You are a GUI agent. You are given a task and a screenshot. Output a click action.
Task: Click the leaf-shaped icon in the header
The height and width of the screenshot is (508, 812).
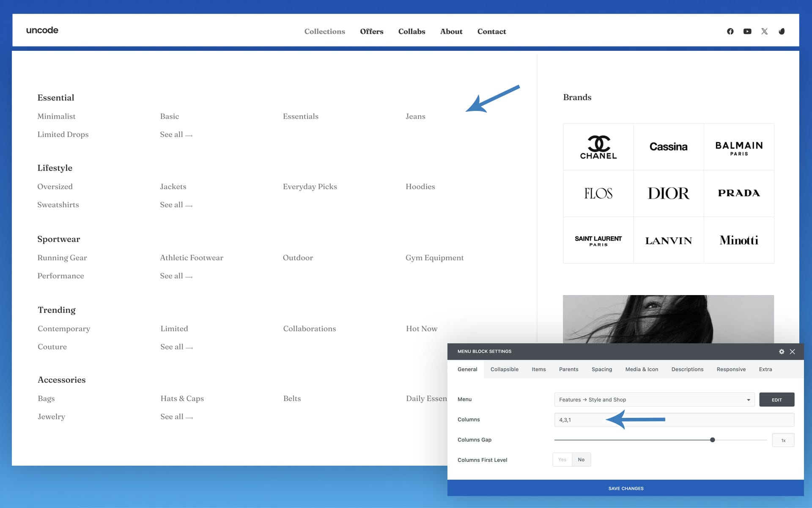tap(782, 31)
